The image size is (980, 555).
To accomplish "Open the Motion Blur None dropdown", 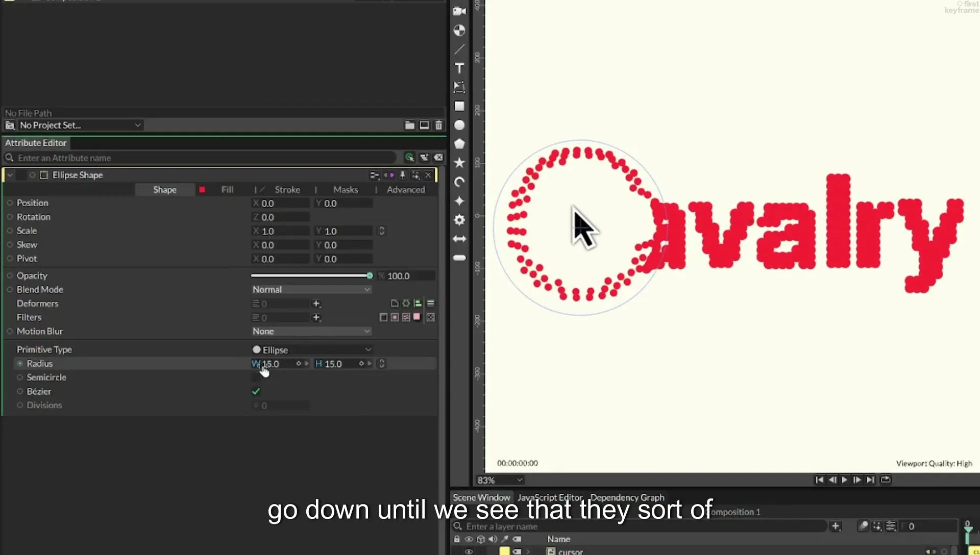I will pos(311,331).
